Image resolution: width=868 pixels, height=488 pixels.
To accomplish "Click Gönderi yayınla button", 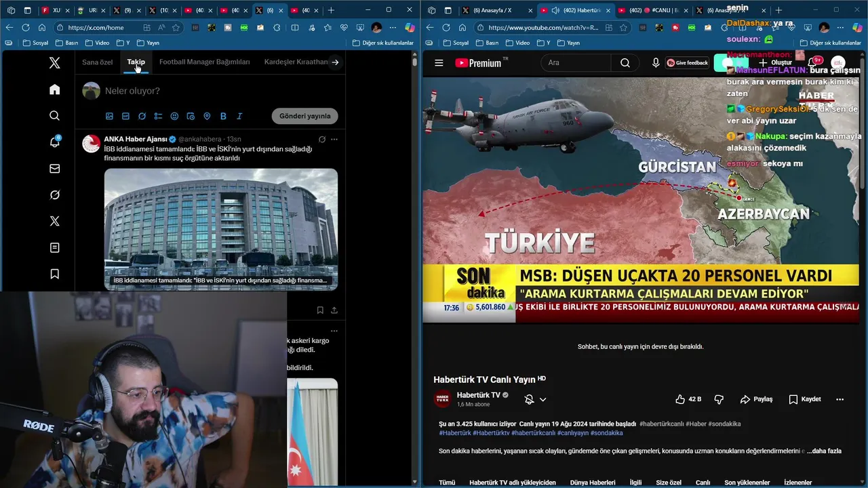I will click(x=304, y=116).
